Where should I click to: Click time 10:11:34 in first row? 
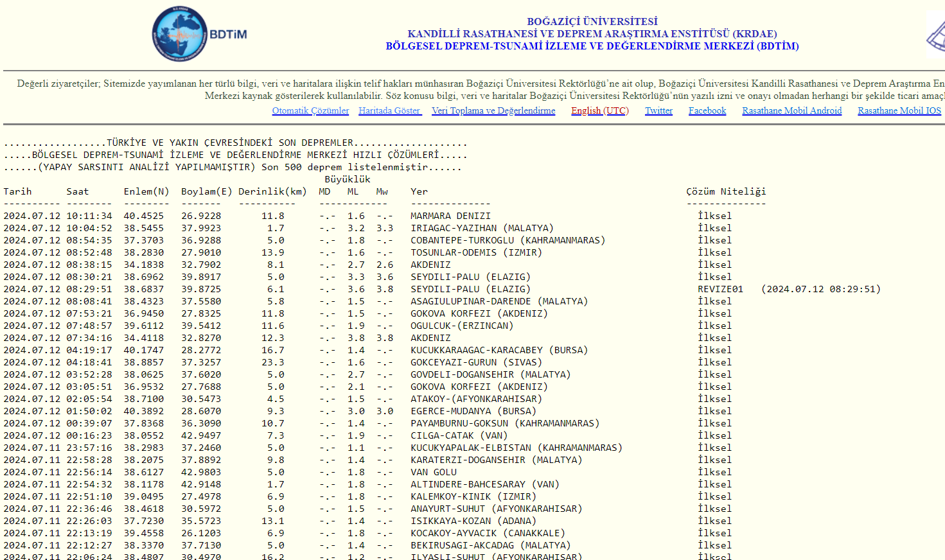pyautogui.click(x=89, y=216)
